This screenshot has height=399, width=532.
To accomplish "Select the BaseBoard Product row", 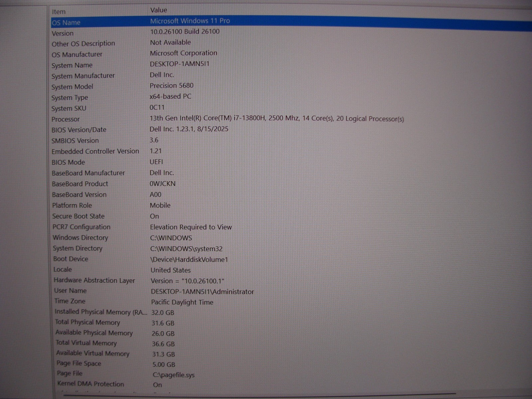I will click(x=80, y=184).
